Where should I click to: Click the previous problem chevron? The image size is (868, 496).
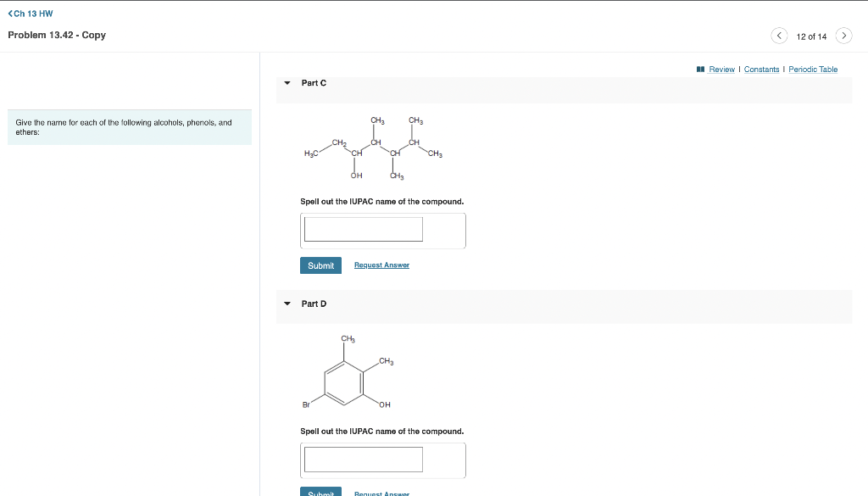(x=778, y=35)
